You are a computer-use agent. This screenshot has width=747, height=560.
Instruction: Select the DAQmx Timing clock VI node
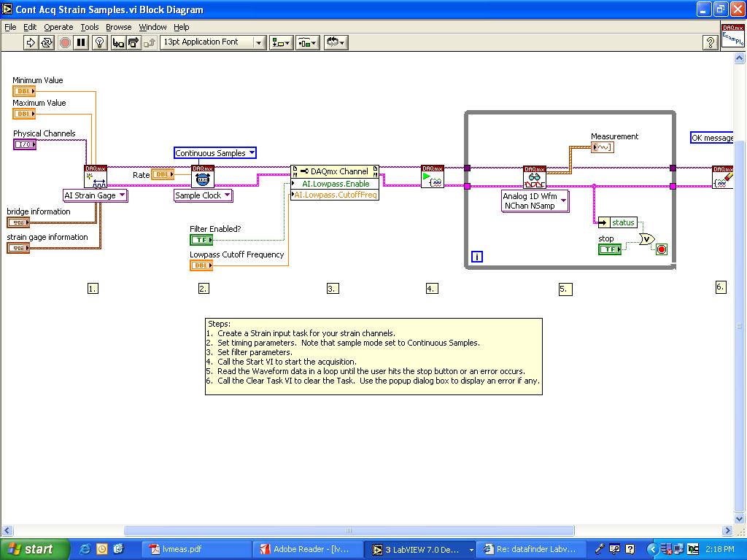click(x=203, y=176)
